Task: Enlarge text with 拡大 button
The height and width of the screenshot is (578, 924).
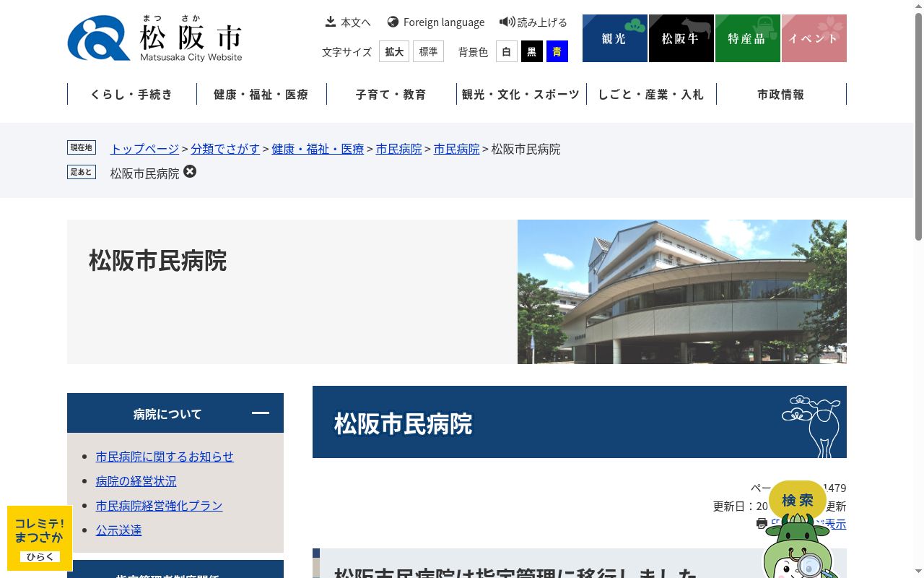Action: [394, 51]
